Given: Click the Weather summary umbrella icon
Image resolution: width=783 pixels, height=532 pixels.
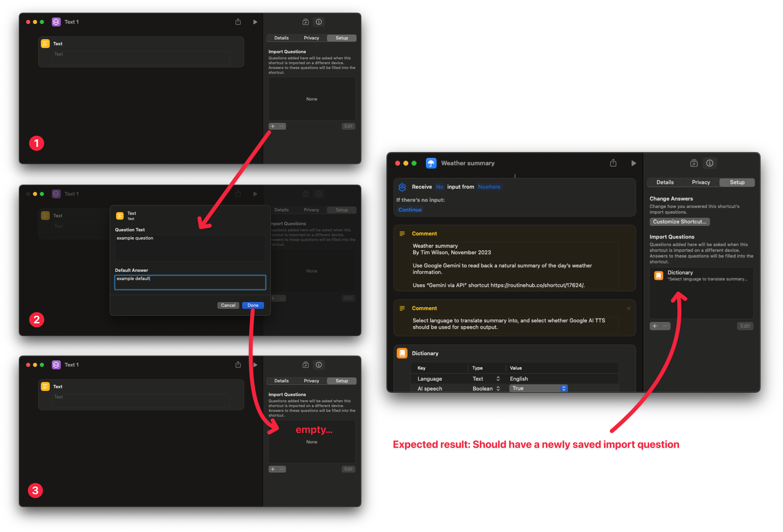Looking at the screenshot, I should pyautogui.click(x=431, y=163).
